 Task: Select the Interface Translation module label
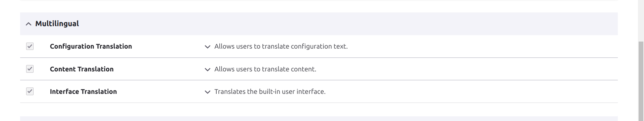pyautogui.click(x=84, y=92)
